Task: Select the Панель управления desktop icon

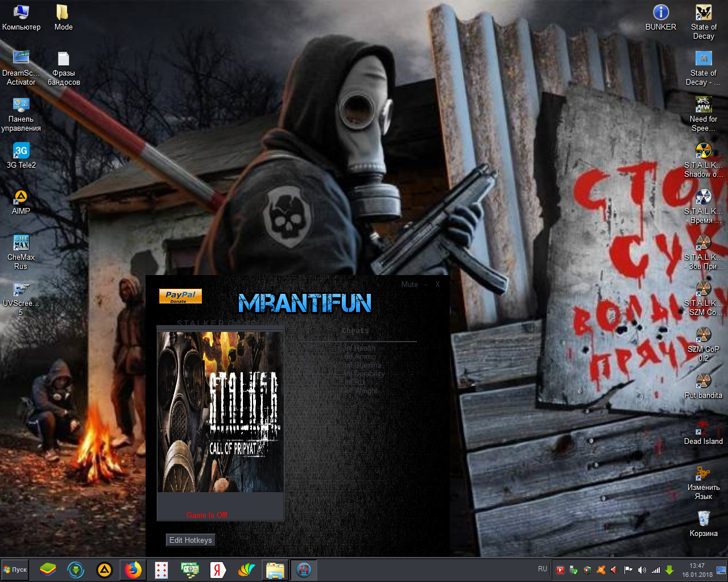Action: click(x=21, y=114)
